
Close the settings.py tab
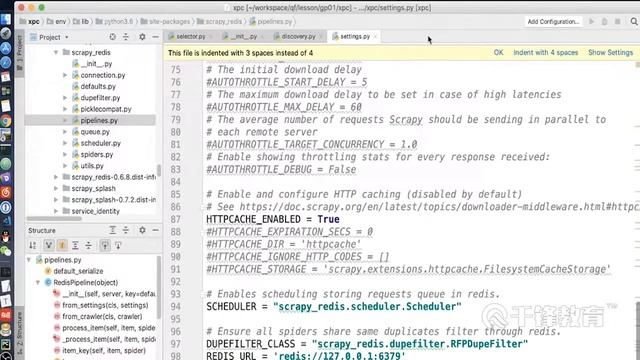point(375,37)
